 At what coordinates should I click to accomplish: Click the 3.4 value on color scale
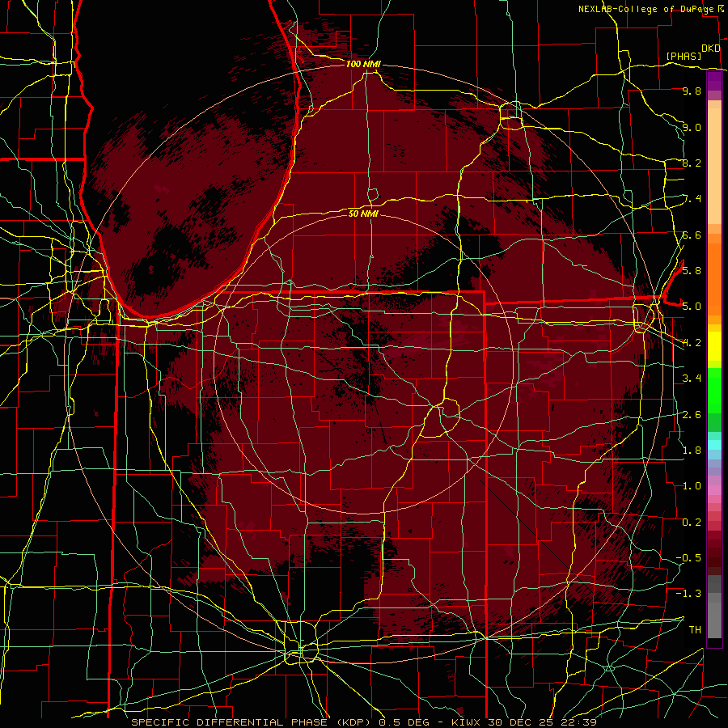[x=692, y=378]
